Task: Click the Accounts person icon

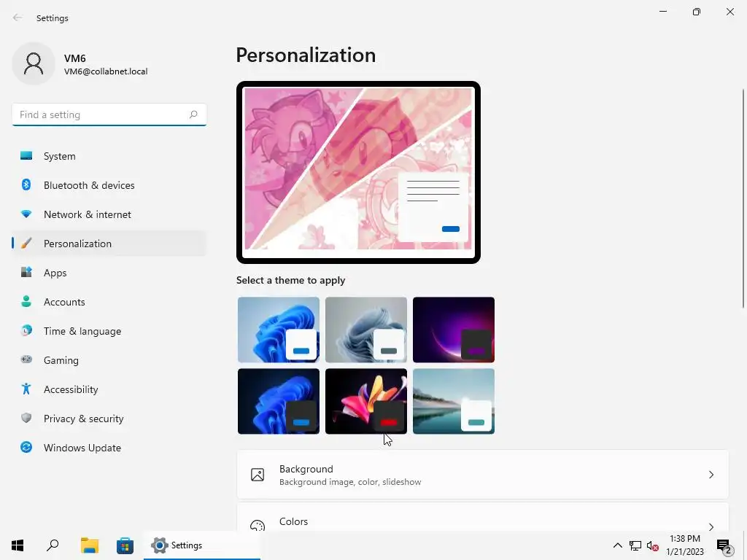Action: 26,301
